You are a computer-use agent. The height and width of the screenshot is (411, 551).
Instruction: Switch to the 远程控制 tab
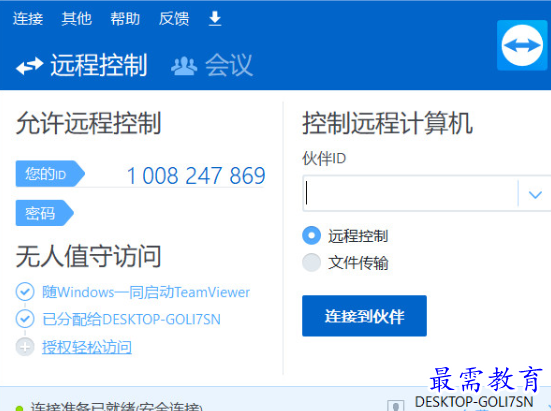click(x=82, y=65)
